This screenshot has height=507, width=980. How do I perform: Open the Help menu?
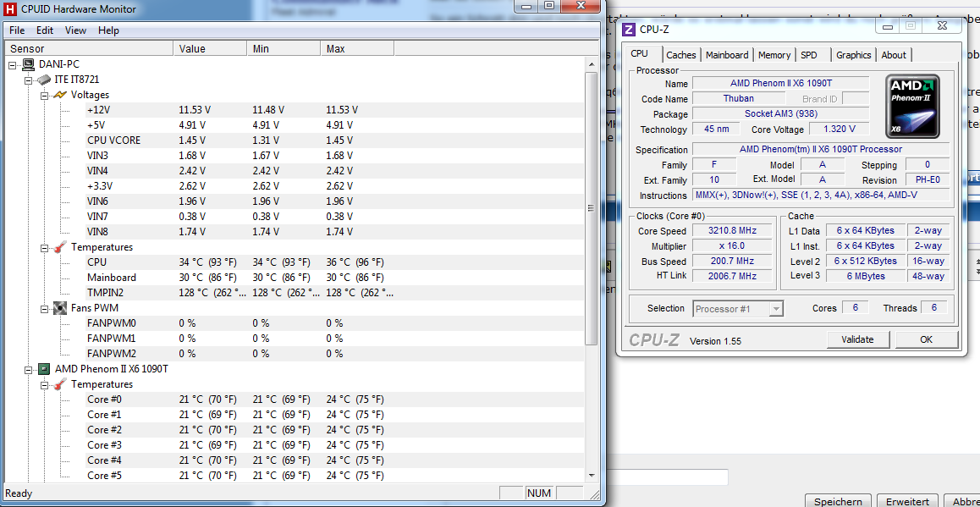pyautogui.click(x=108, y=30)
